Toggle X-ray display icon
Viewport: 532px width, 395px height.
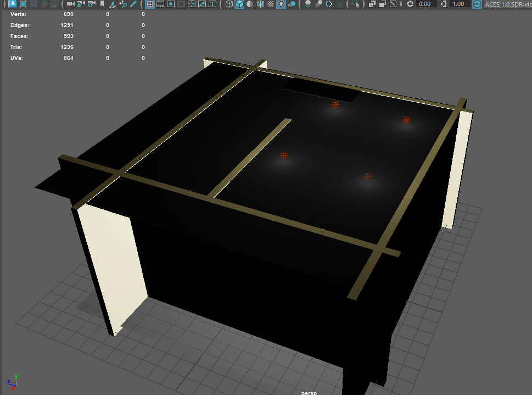pyautogui.click(x=372, y=4)
